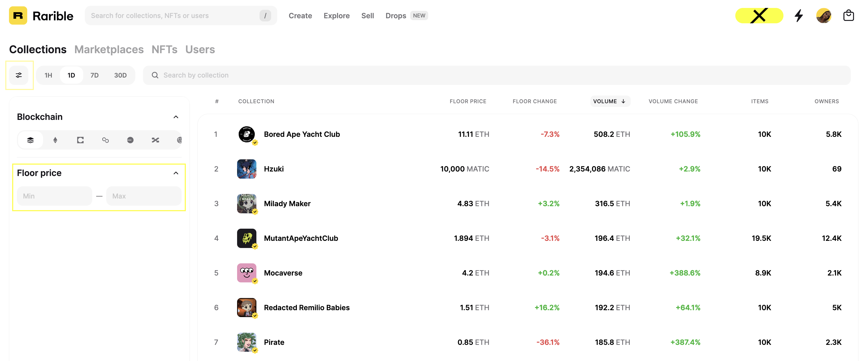
Task: Open Milady Maker collection avatar
Action: click(x=247, y=204)
